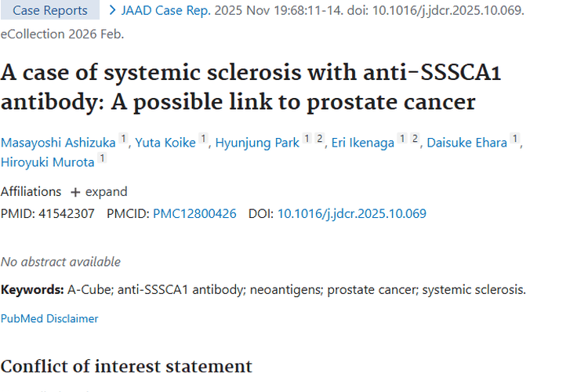Click the Case Reports publication type badge
Image resolution: width=588 pixels, height=392 pixels.
50,10
